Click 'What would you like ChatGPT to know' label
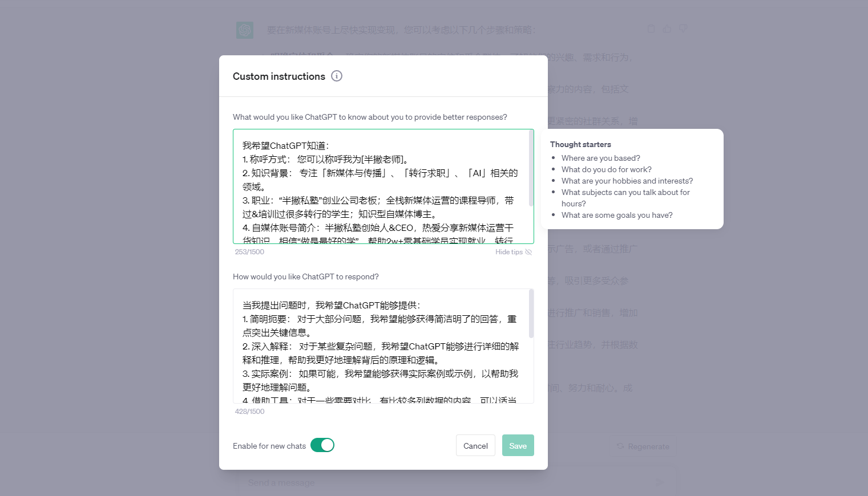Viewport: 868px width, 496px height. pos(370,117)
